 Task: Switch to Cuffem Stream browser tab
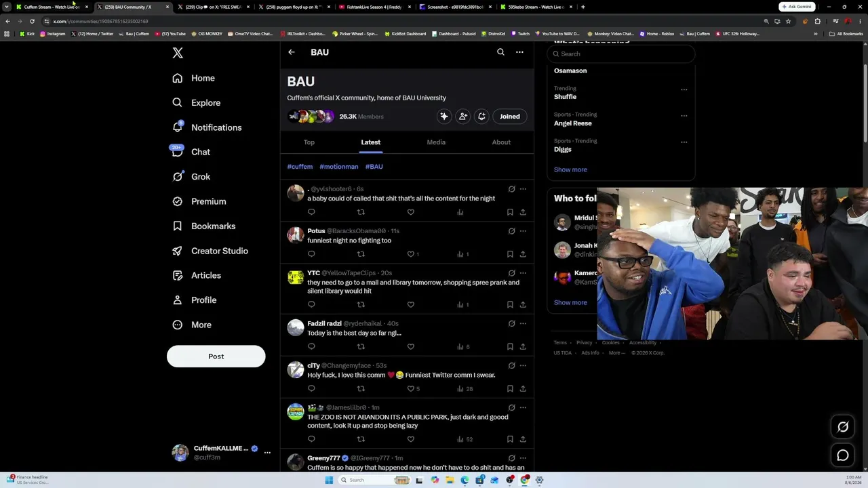(52, 7)
